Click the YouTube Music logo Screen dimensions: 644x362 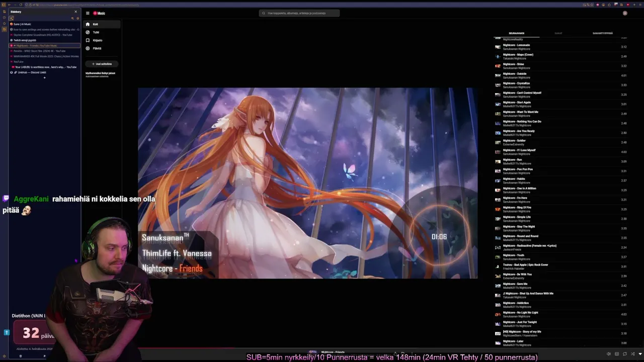click(99, 13)
